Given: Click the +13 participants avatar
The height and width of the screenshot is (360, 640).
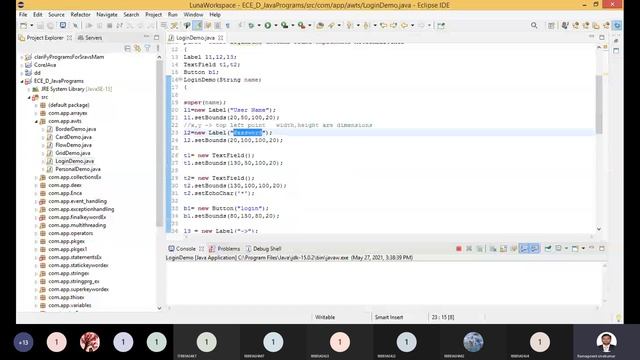Looking at the screenshot, I should coord(23,342).
